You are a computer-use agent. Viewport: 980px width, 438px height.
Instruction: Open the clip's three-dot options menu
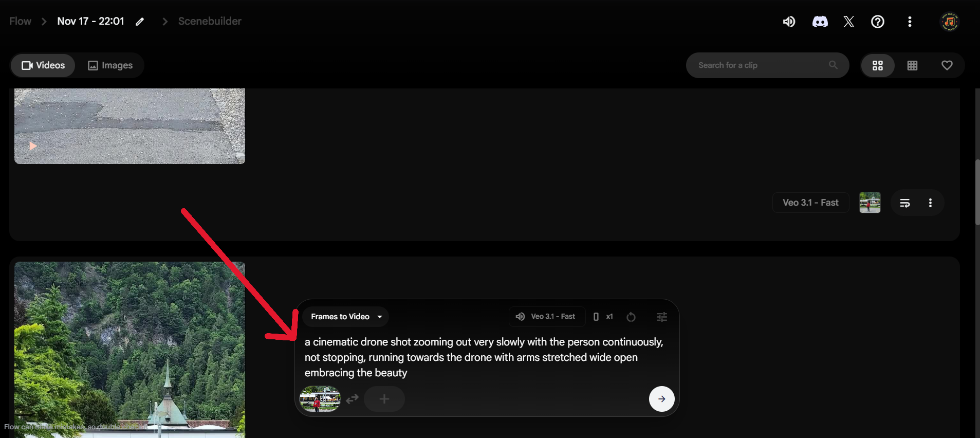[x=930, y=203]
